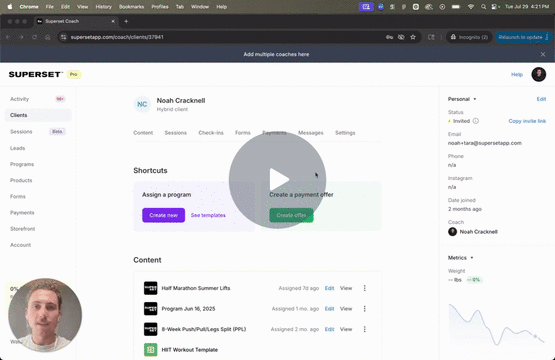Go to Leads in the sidebar
555x360 pixels.
38,148
